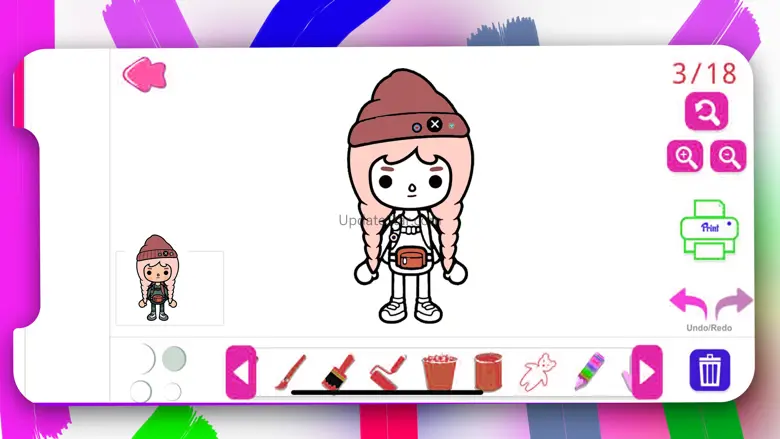The height and width of the screenshot is (439, 780).
Task: Print the drawing using the printer icon
Action: (x=709, y=229)
